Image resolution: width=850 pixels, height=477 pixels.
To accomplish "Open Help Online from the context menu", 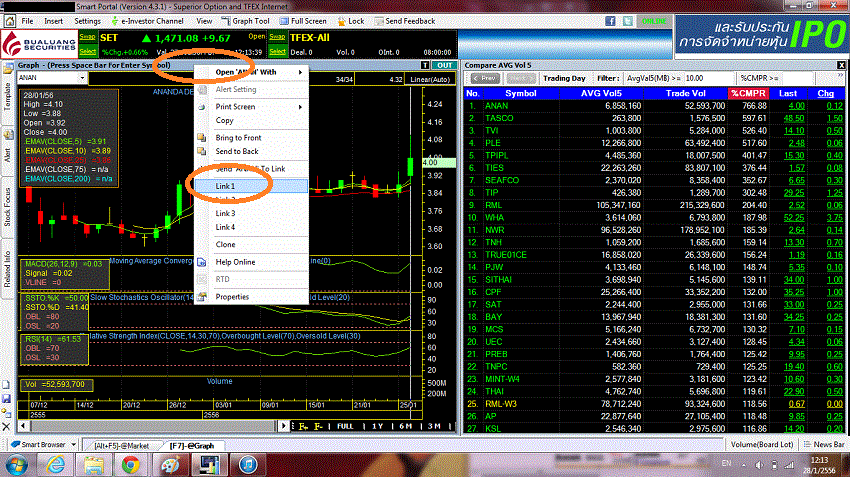I will tap(235, 262).
